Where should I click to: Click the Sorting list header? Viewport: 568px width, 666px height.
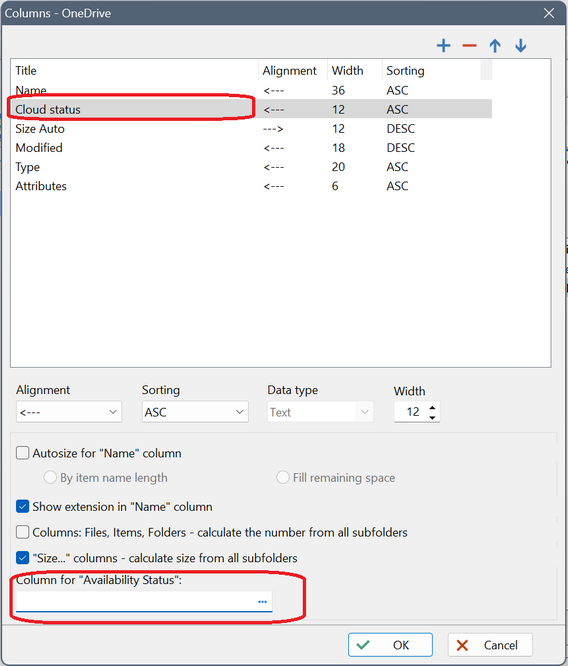[431, 70]
